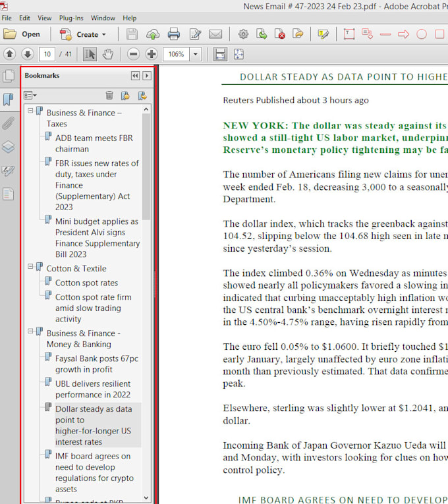Click the highlight text tool icon
Viewport: 448px width, 504px height.
tap(323, 34)
